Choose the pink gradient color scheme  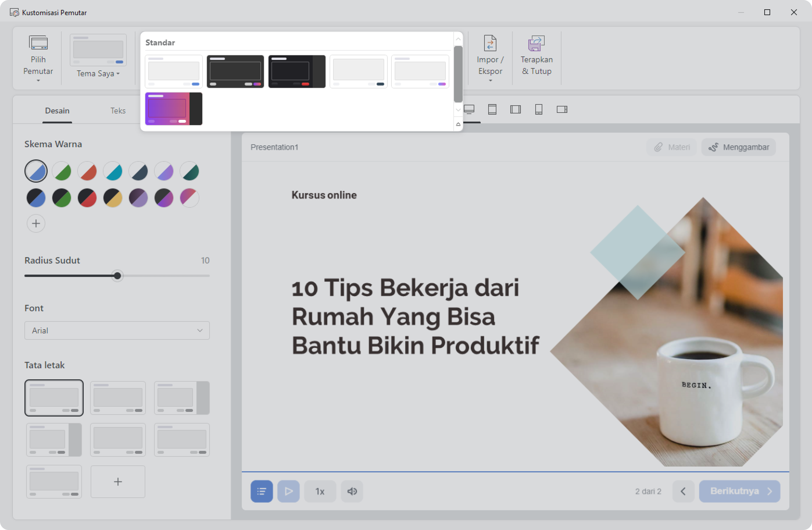189,198
